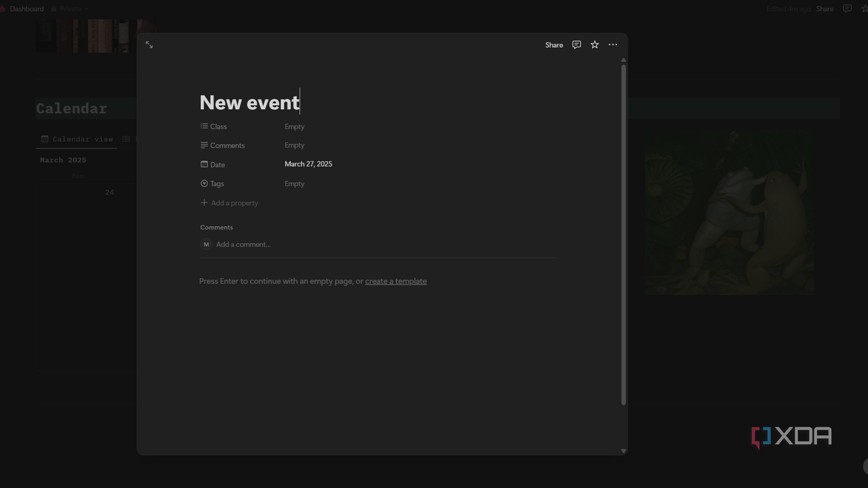Click the Share button in the modal
Viewport: 868px width, 488px height.
tap(554, 45)
